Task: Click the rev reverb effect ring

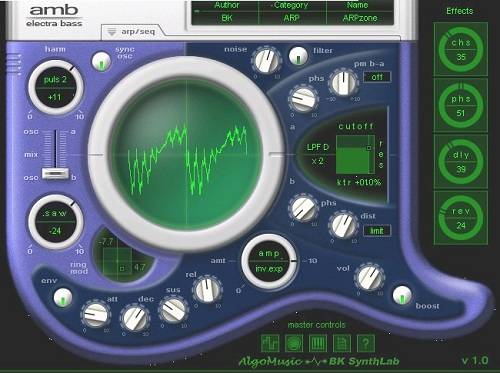Action: 461,218
